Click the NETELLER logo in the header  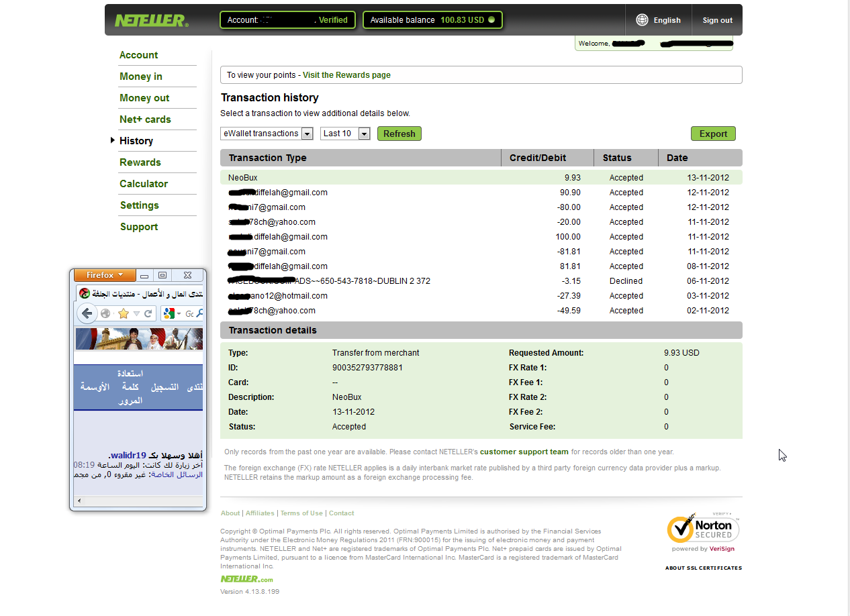[x=152, y=20]
